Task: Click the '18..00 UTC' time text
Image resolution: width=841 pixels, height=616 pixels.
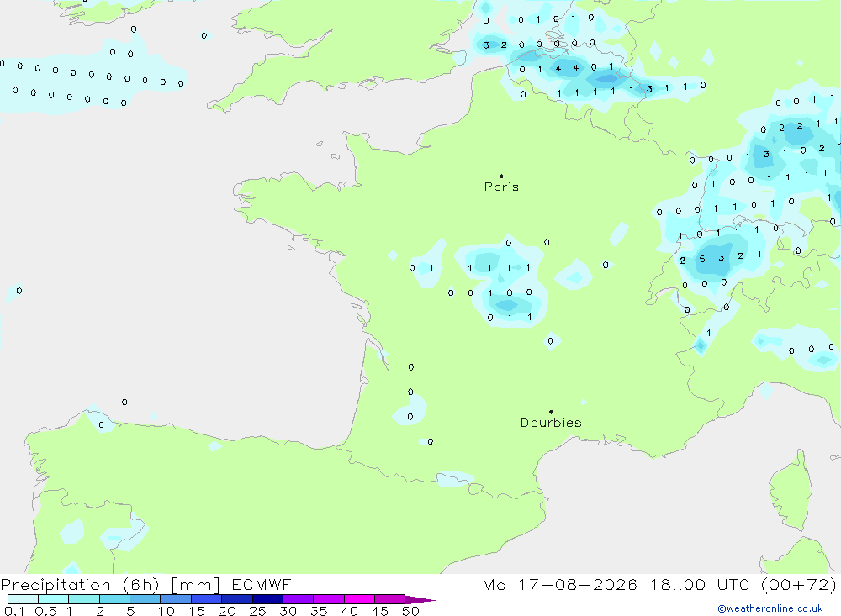Action: tap(700, 585)
